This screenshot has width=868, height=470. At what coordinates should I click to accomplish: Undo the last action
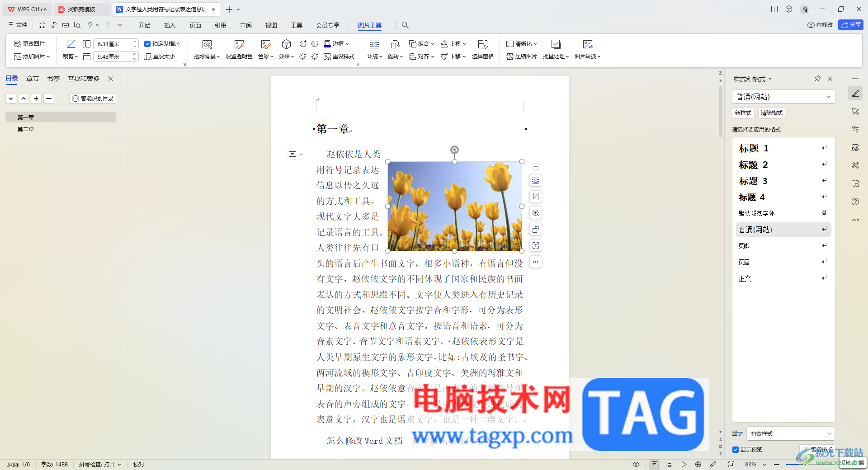[90, 25]
